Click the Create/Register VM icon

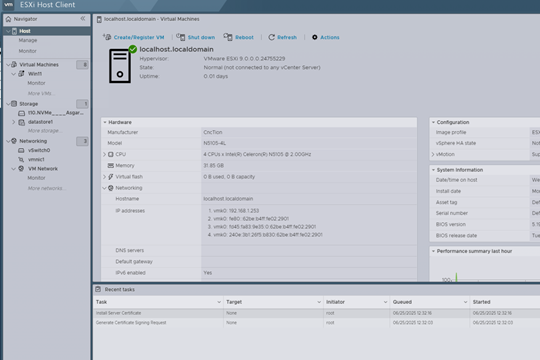(107, 37)
